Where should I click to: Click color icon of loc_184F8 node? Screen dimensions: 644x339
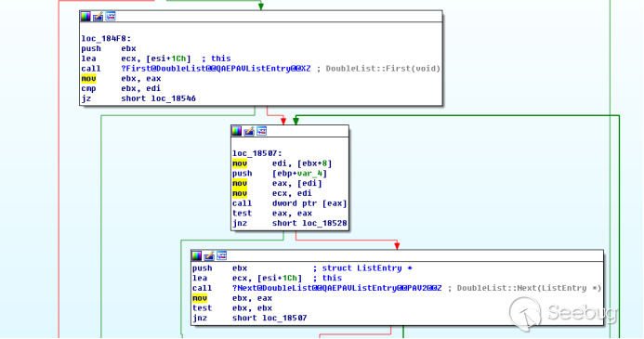85,17
